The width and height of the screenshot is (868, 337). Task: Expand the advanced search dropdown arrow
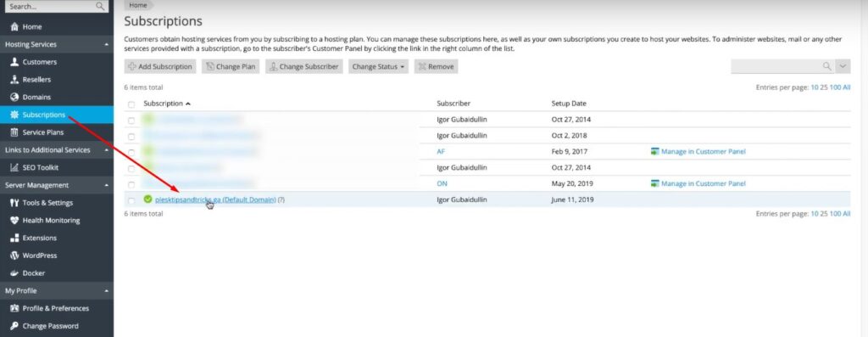[843, 66]
